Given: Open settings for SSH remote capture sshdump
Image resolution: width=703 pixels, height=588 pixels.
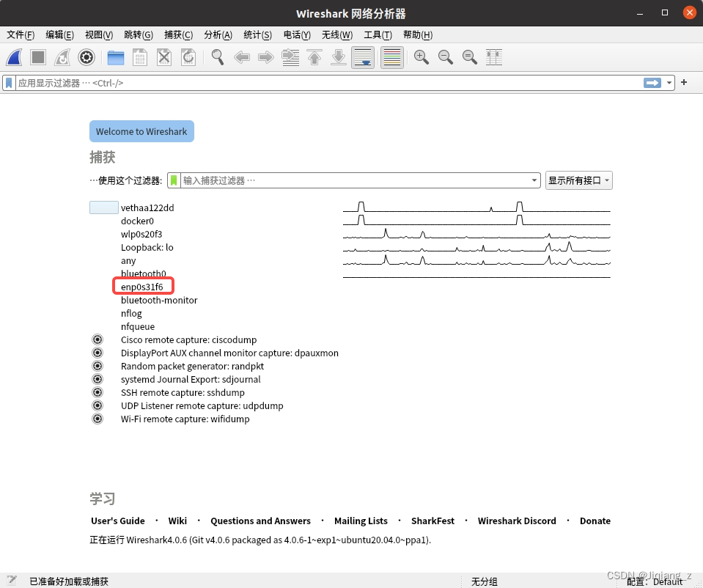Looking at the screenshot, I should (97, 392).
